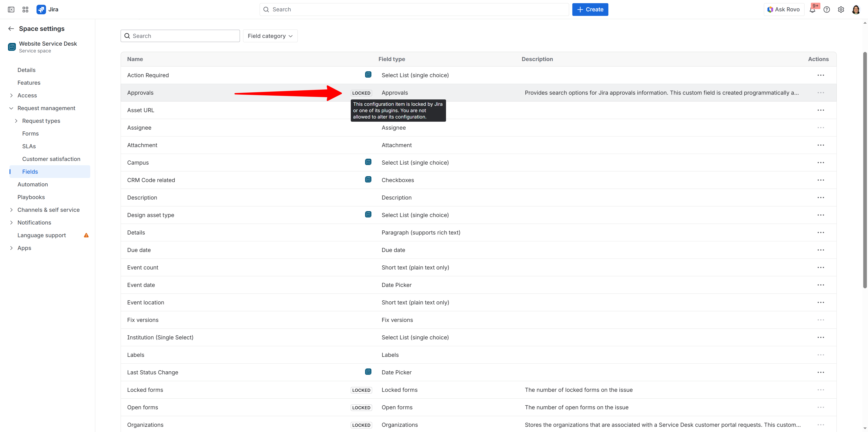
Task: Click space icon in CRM Code related row
Action: click(368, 179)
